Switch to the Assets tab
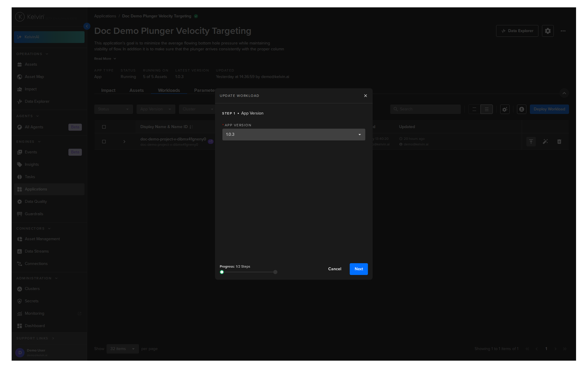Viewport: 588px width, 368px height. tap(136, 90)
